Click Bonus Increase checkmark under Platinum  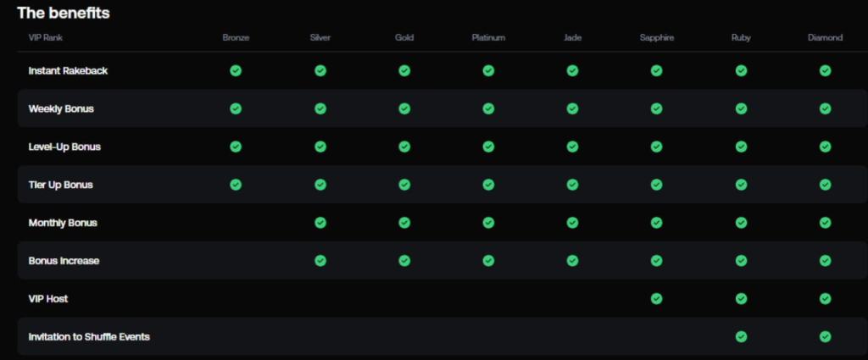click(488, 261)
